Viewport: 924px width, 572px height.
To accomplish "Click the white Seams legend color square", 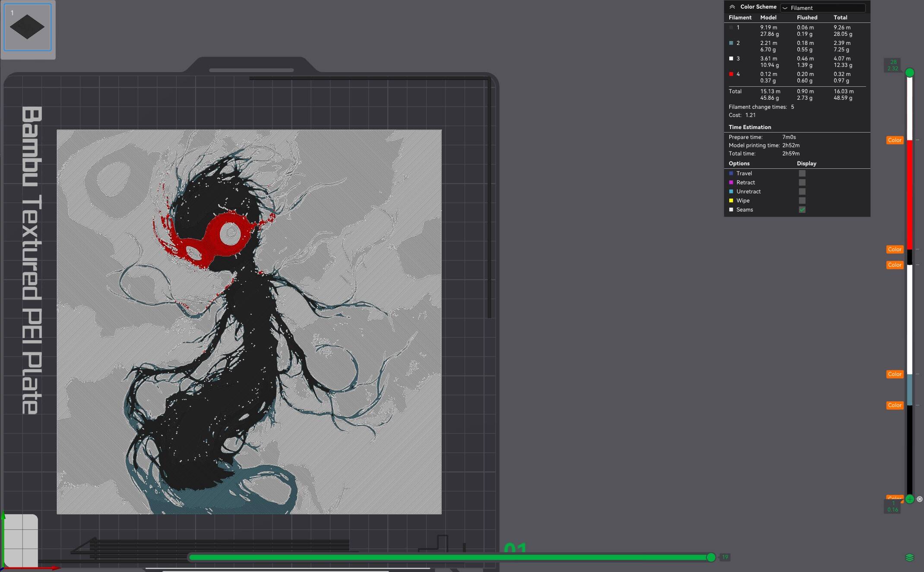I will click(731, 210).
